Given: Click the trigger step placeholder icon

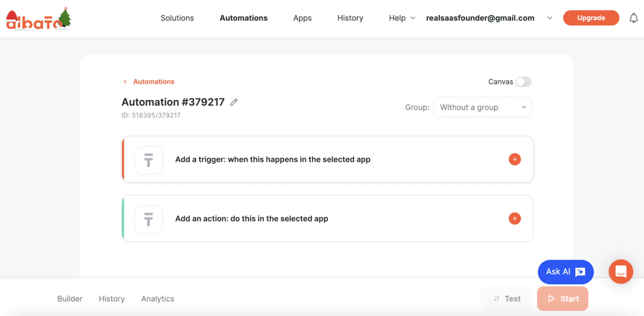Looking at the screenshot, I should click(148, 160).
